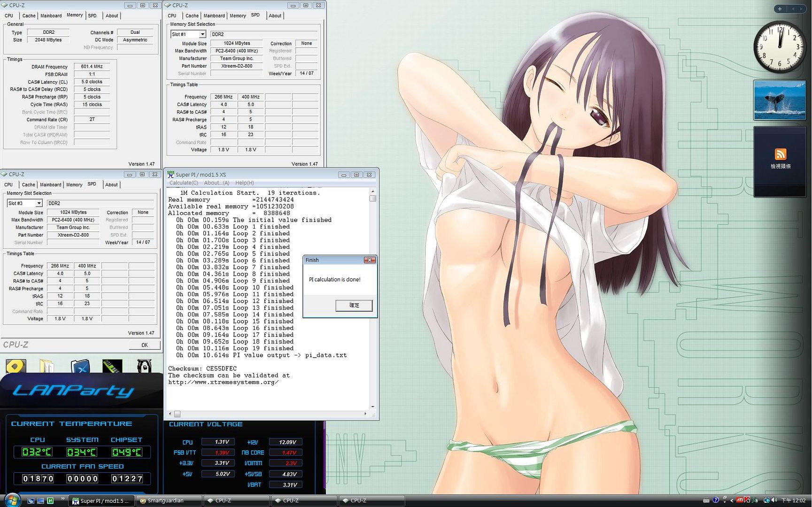
Task: Click Super PI horizontal scrollbar right arrow
Action: (366, 414)
